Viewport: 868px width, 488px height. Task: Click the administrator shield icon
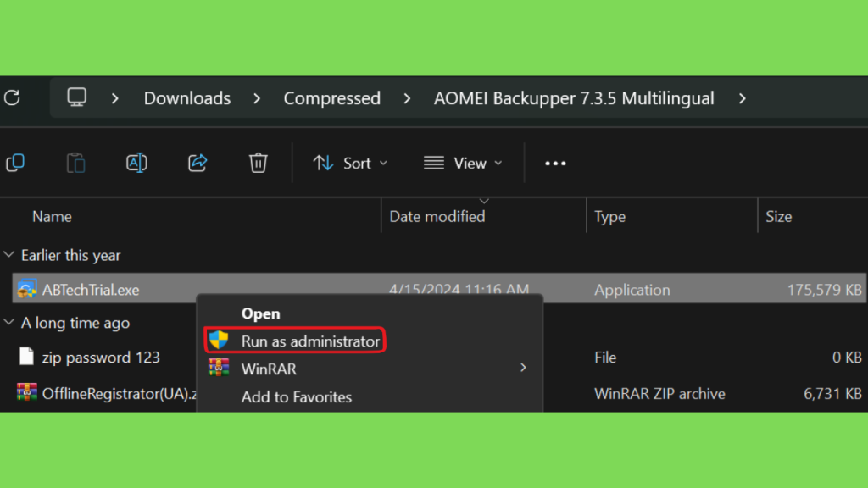click(x=219, y=341)
